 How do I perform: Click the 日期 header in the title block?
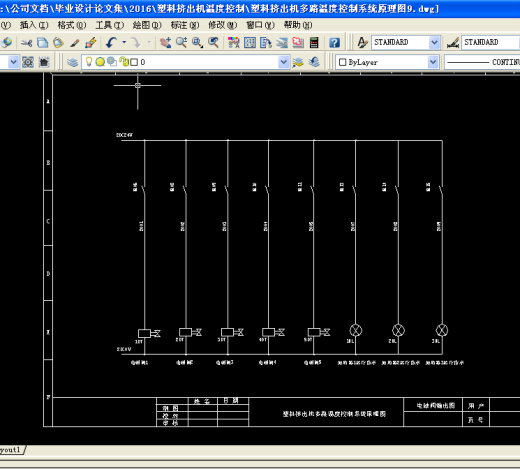tap(231, 400)
